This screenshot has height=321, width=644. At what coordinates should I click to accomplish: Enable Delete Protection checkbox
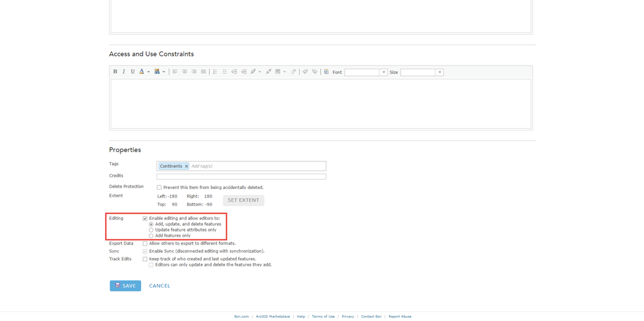159,187
